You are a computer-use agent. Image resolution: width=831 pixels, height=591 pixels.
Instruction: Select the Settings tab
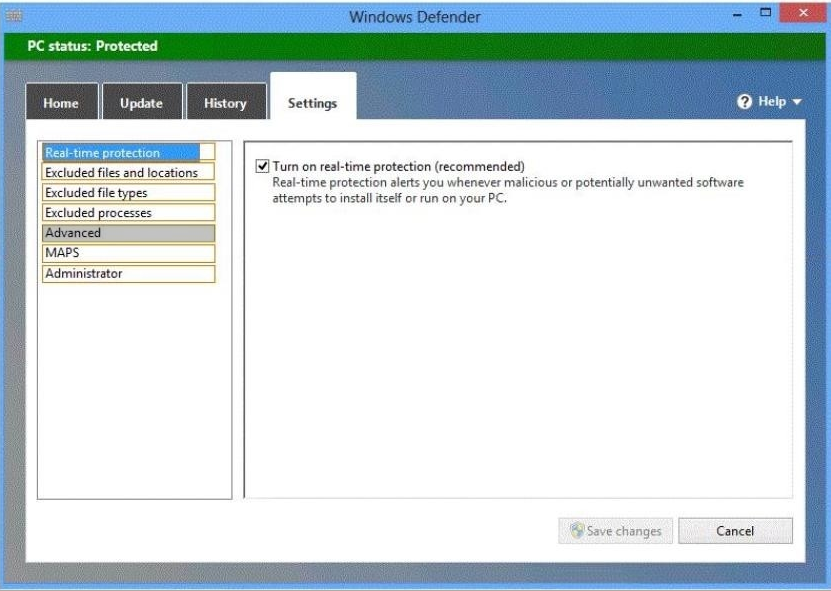(x=313, y=97)
